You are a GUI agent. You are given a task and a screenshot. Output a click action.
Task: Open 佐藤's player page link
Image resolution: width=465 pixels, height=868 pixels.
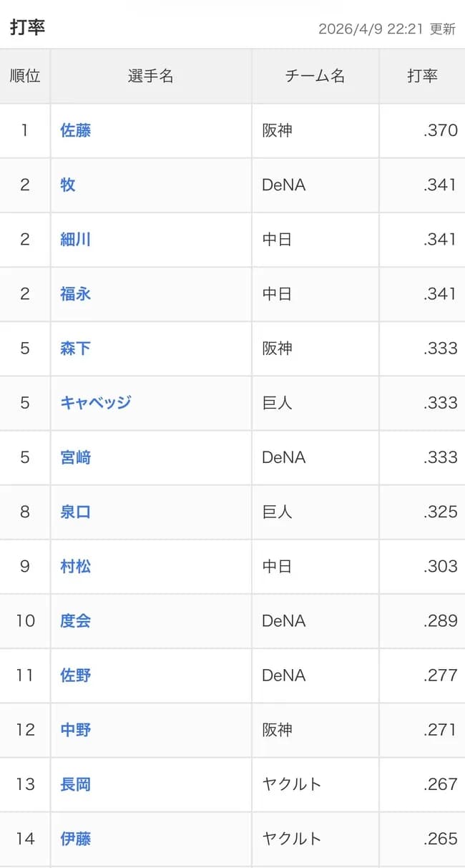[76, 131]
